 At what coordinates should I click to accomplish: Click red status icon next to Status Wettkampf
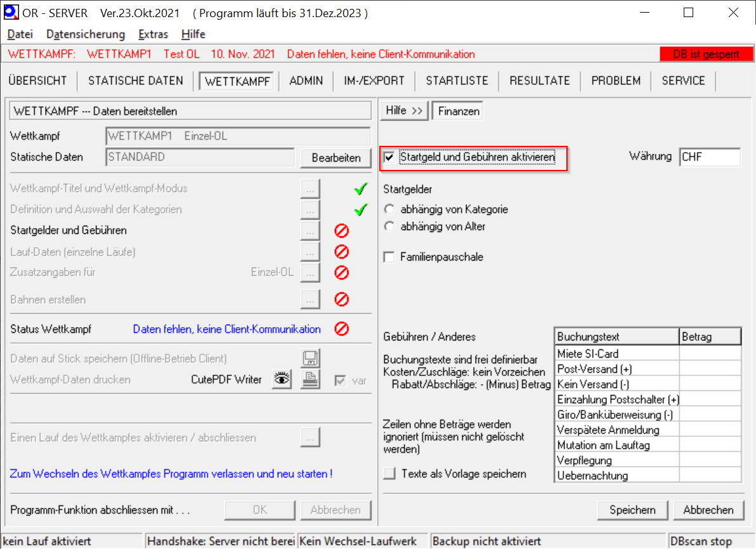tap(342, 329)
